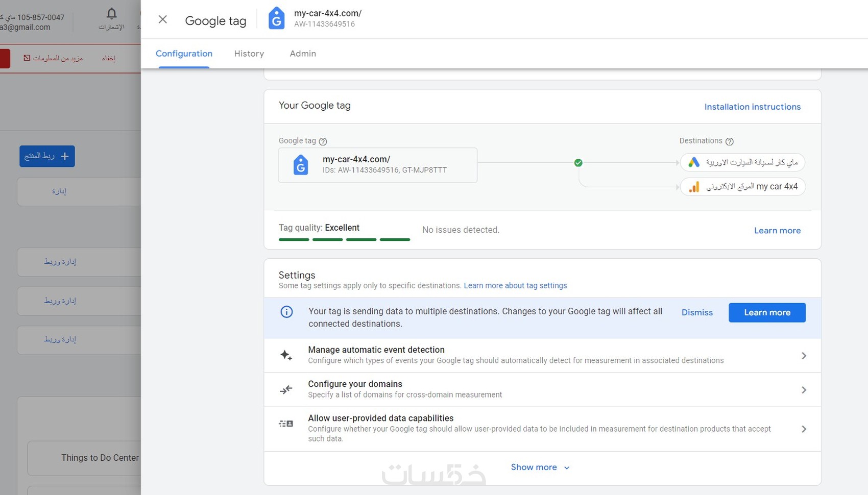
Task: Expand the Configure your domains chevron
Action: 804,390
